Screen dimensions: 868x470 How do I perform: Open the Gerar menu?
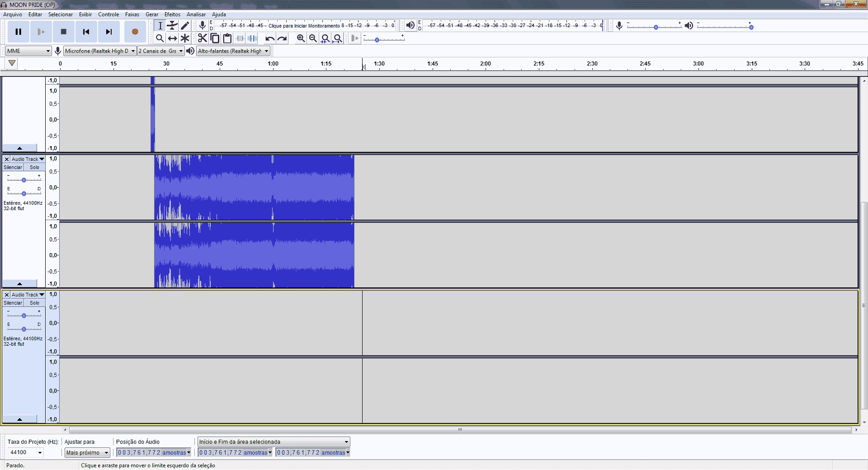[152, 14]
